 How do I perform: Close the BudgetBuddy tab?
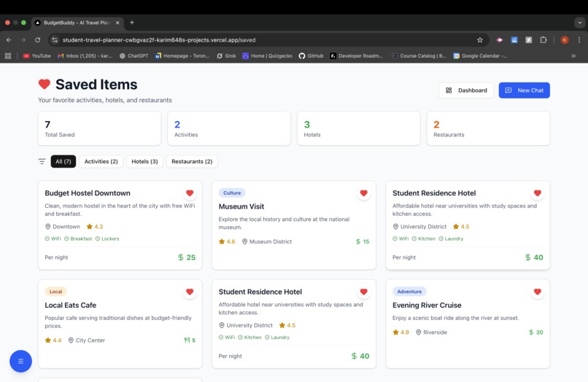click(x=117, y=23)
